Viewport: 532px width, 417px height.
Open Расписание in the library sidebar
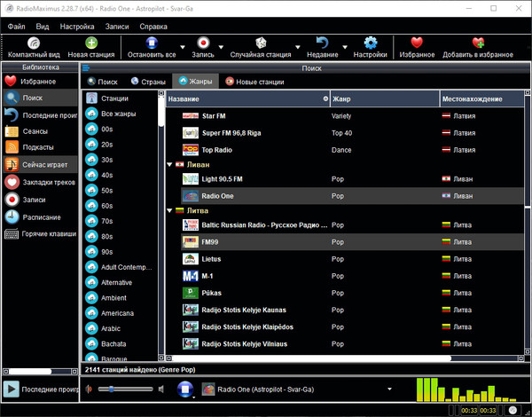[x=42, y=217]
